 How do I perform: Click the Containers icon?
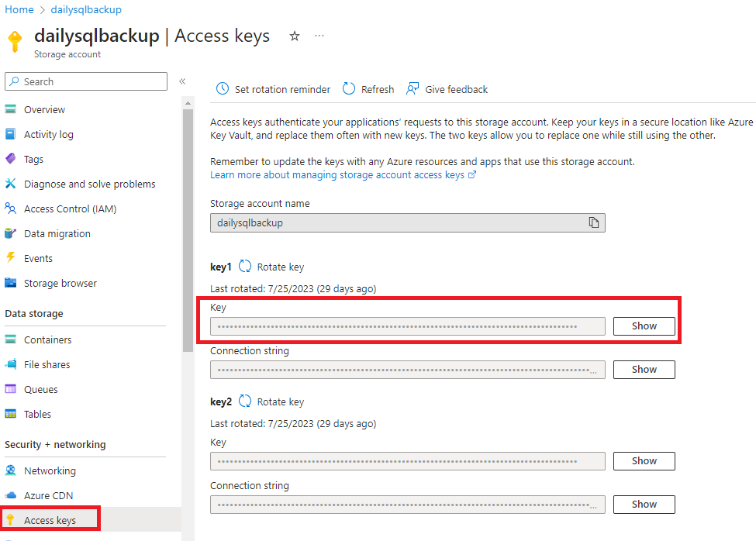(x=11, y=339)
